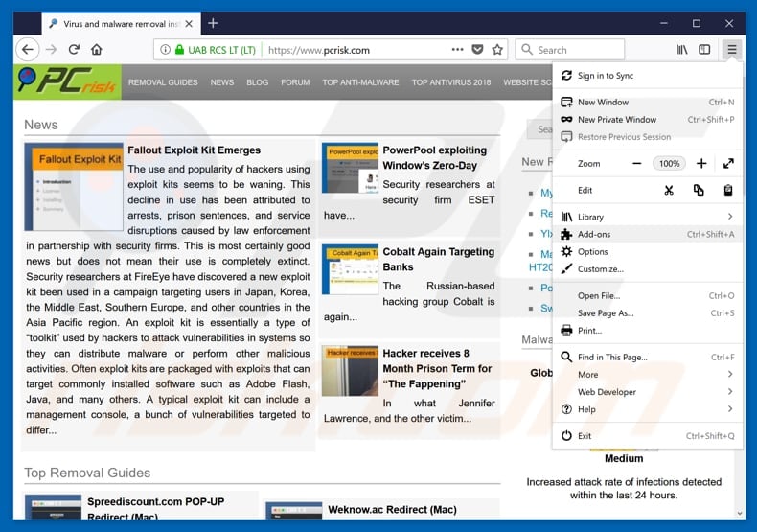Open the Home page icon
Image resolution: width=757 pixels, height=532 pixels.
pyautogui.click(x=97, y=49)
